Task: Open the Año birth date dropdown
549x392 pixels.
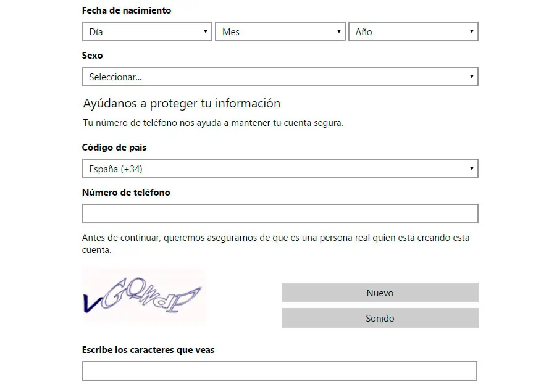Action: tap(413, 32)
